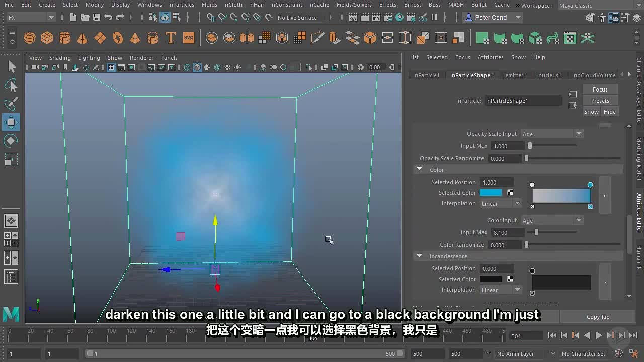The height and width of the screenshot is (362, 644).
Task: Click the pause IPR render icon
Action: [434, 17]
